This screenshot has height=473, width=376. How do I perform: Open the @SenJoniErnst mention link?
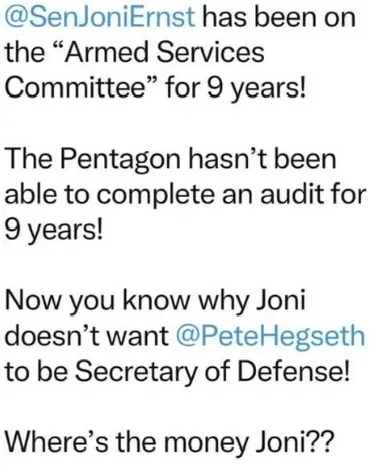click(100, 17)
